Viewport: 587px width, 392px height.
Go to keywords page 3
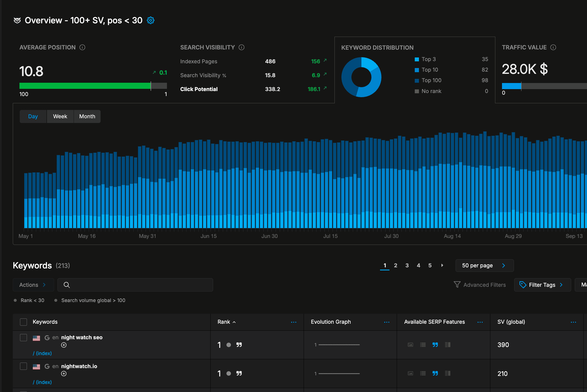[407, 265]
